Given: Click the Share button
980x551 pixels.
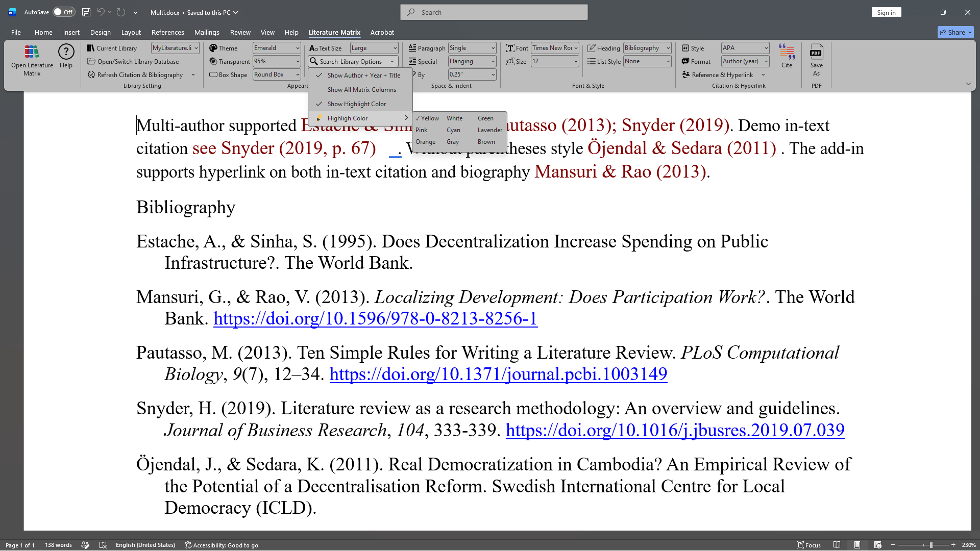Looking at the screenshot, I should [955, 32].
